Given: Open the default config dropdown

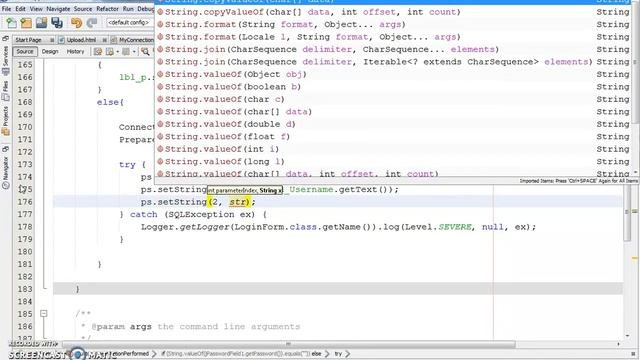Looking at the screenshot, I should click(130, 22).
